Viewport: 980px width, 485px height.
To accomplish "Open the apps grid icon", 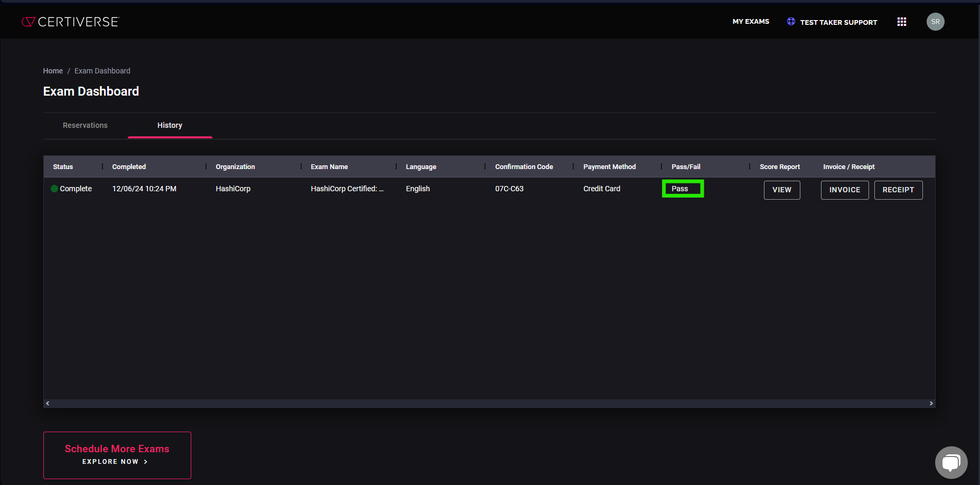I will tap(902, 22).
